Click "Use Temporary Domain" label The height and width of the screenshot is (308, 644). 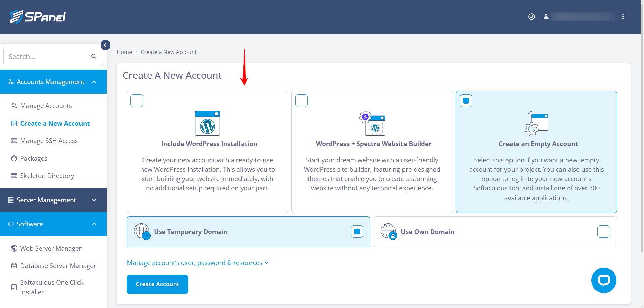pos(191,232)
